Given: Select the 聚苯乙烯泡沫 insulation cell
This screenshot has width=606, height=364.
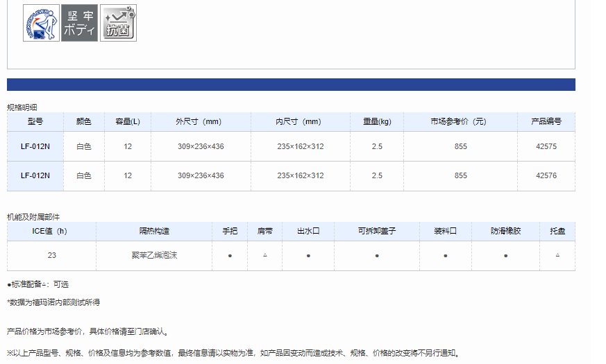Looking at the screenshot, I should [154, 256].
